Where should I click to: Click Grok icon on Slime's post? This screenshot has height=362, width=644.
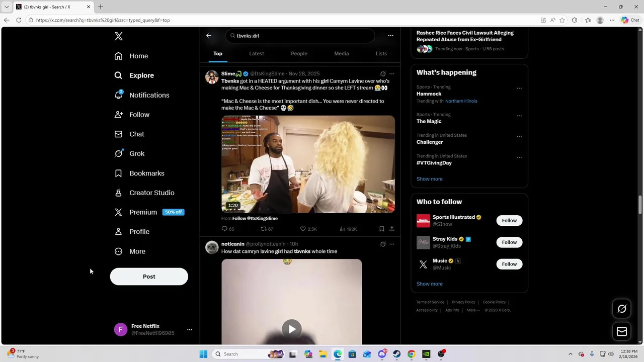[383, 74]
